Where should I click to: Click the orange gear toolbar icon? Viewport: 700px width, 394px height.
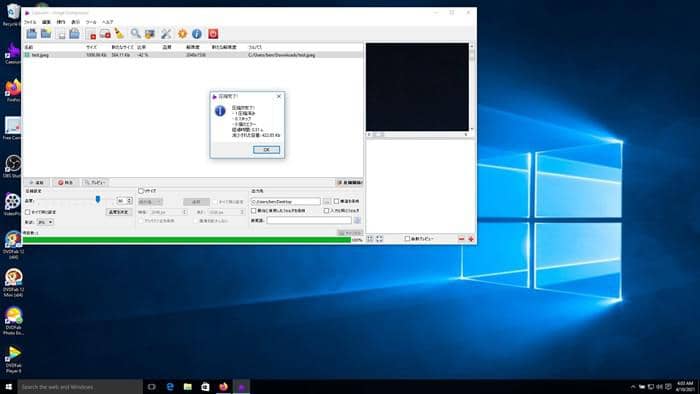(x=182, y=33)
